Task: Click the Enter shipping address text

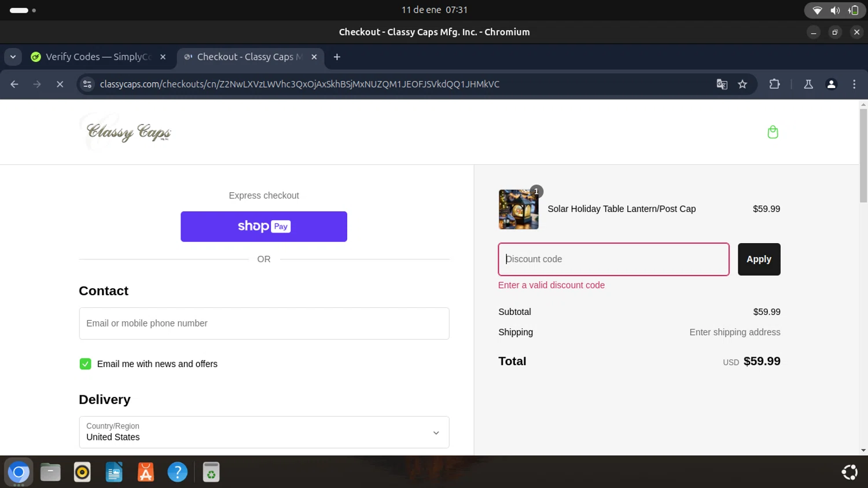Action: (x=735, y=332)
